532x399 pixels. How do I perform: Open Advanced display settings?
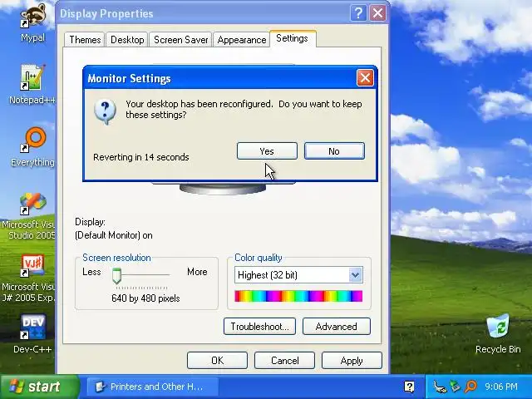(336, 327)
